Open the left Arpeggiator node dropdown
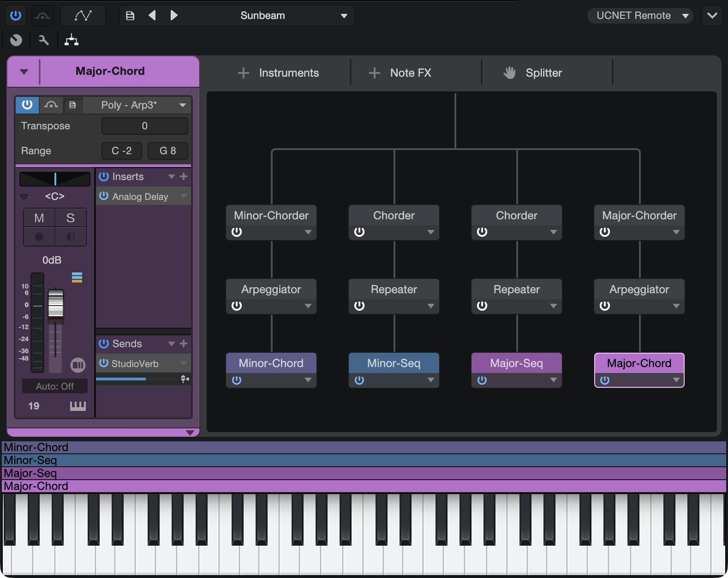The height and width of the screenshot is (578, 728). click(x=308, y=306)
